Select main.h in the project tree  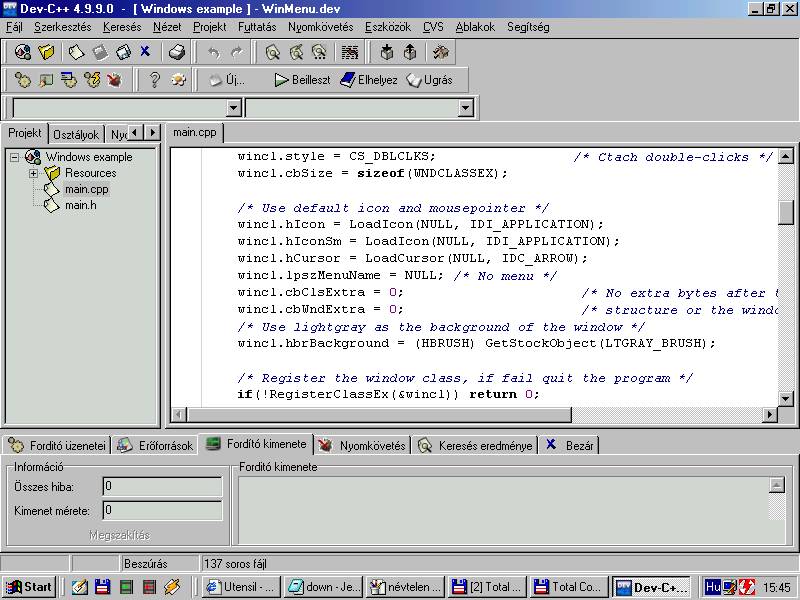[x=80, y=205]
